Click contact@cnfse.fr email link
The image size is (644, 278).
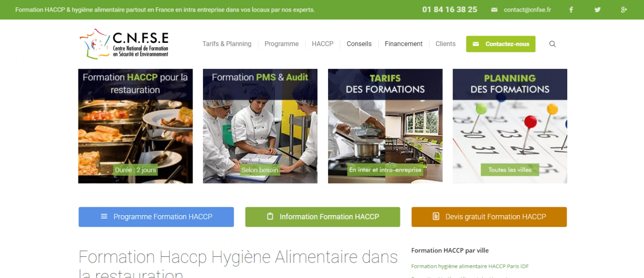(x=527, y=10)
